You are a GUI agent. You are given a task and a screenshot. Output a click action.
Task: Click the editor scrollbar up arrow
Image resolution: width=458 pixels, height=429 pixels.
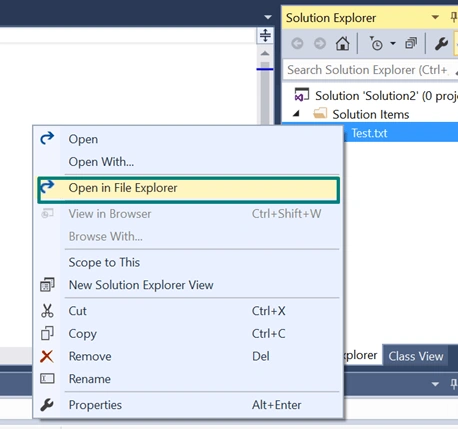(265, 53)
